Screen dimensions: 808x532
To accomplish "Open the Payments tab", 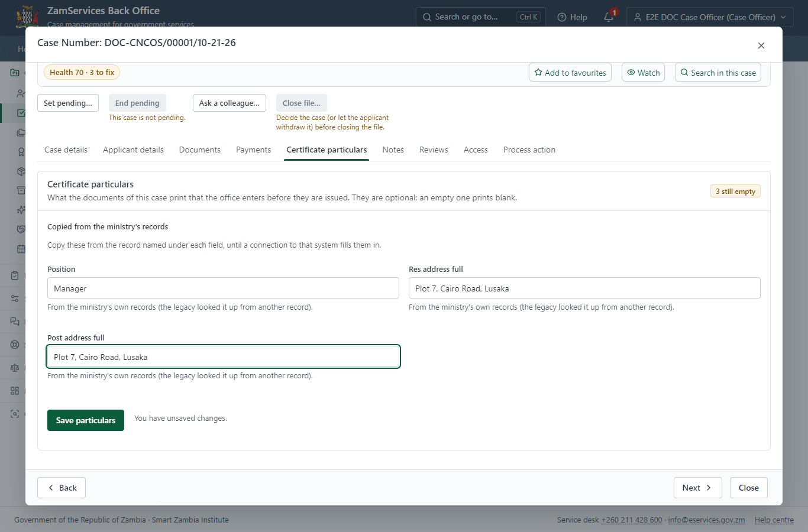I will pyautogui.click(x=253, y=150).
